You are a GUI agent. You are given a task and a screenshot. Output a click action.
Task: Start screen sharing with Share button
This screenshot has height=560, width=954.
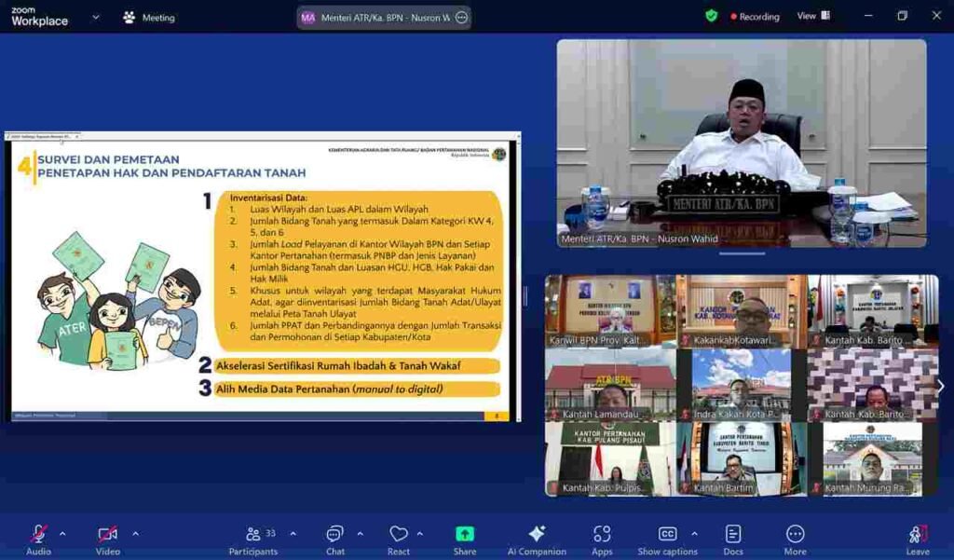464,539
